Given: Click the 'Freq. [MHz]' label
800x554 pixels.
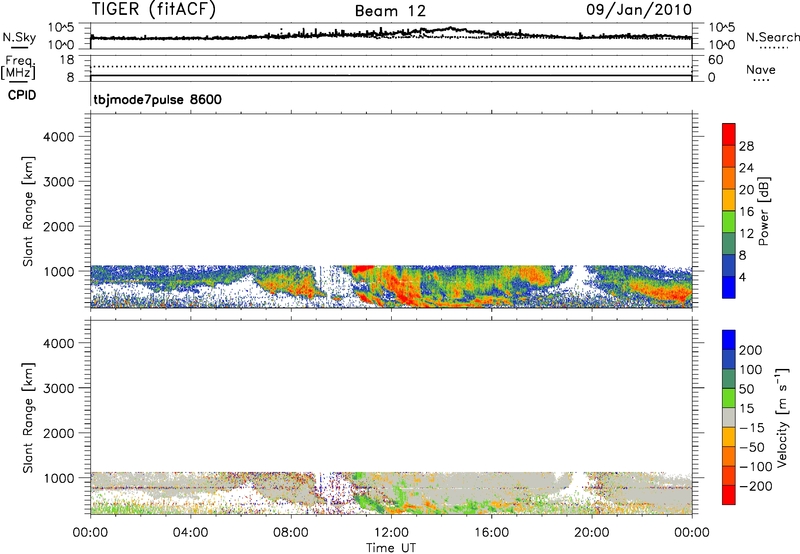Looking at the screenshot, I should tap(19, 67).
